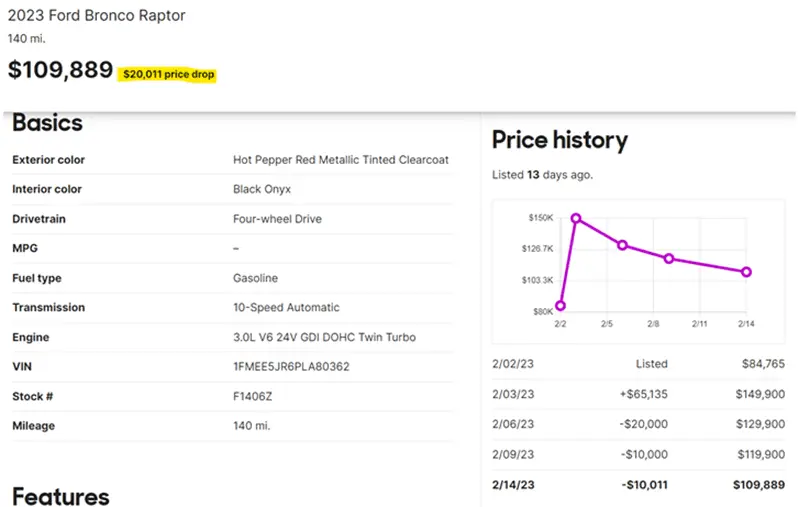Click the 3.0L V6 engine value
Viewport: 799px width, 507px height.
324,337
